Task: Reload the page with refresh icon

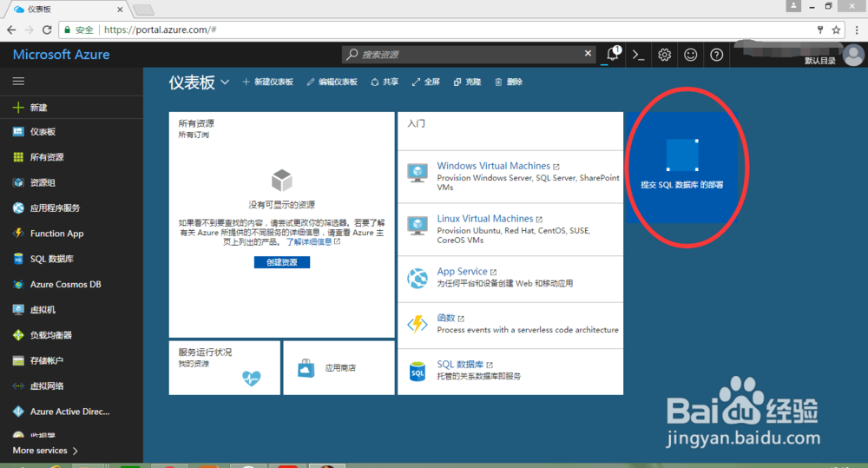Action: point(47,30)
